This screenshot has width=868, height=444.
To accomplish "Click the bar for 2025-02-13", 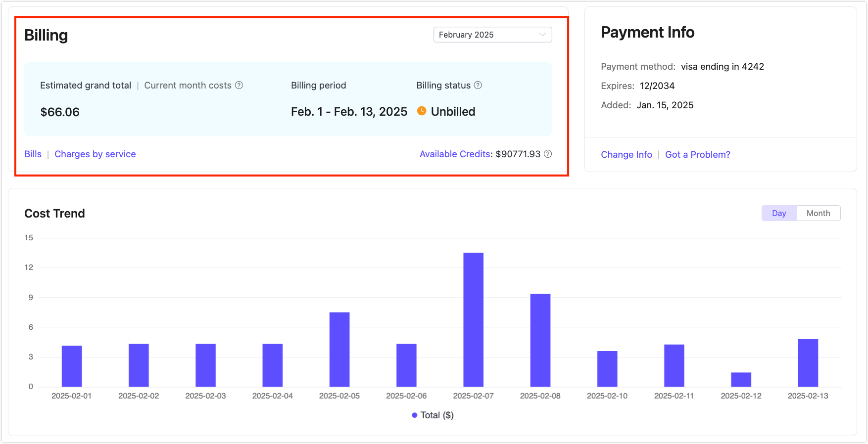I will pyautogui.click(x=808, y=363).
